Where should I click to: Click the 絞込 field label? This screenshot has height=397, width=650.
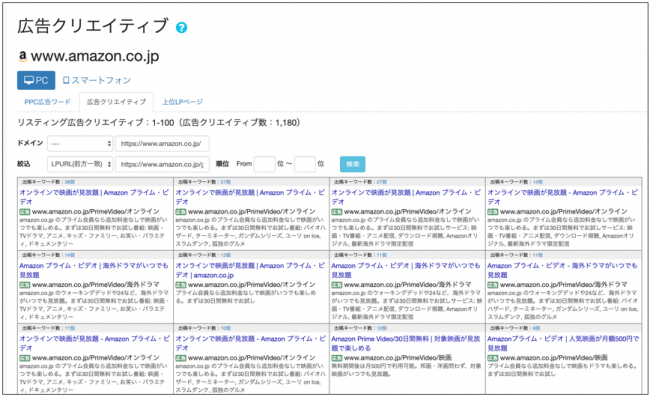coord(24,164)
